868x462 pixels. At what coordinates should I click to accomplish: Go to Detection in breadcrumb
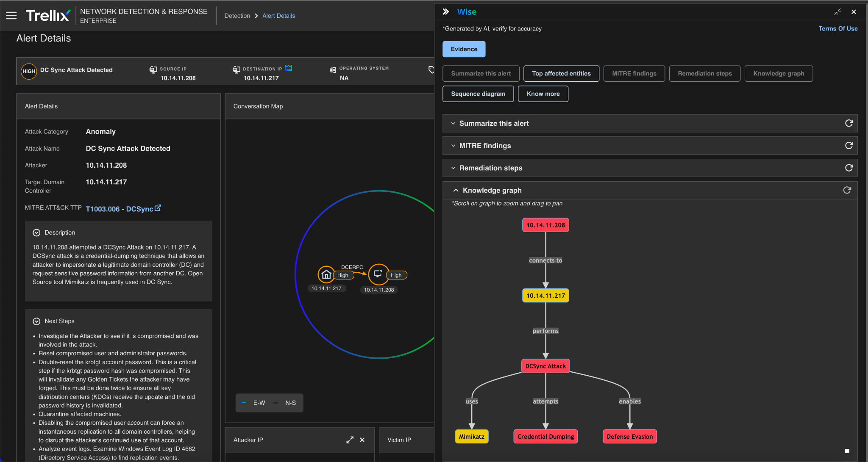pos(237,16)
